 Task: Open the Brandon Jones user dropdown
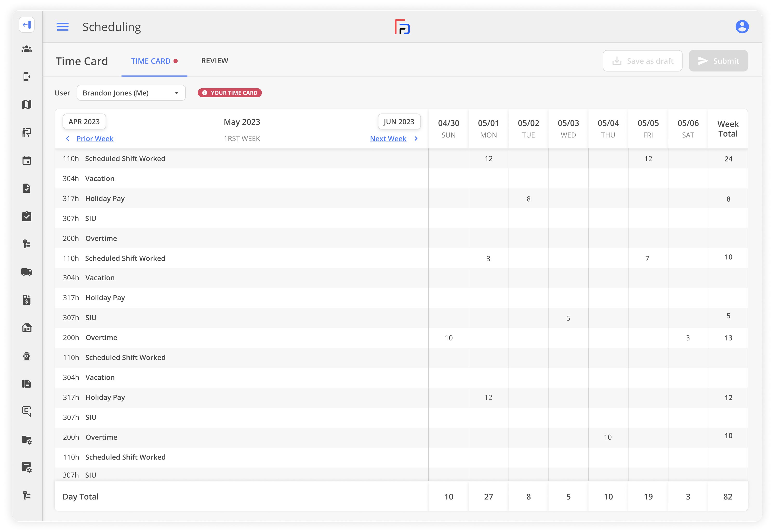click(131, 93)
